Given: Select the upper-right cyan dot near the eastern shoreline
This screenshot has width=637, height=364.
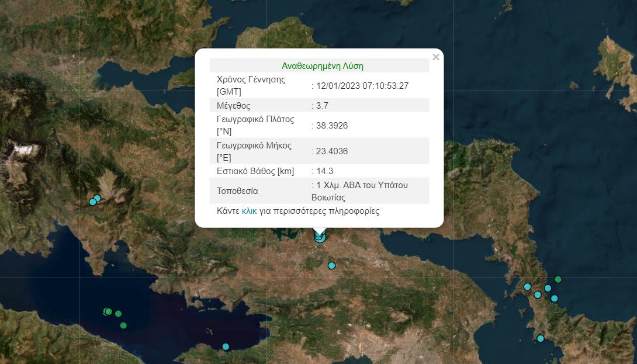Looking at the screenshot, I should click(548, 288).
